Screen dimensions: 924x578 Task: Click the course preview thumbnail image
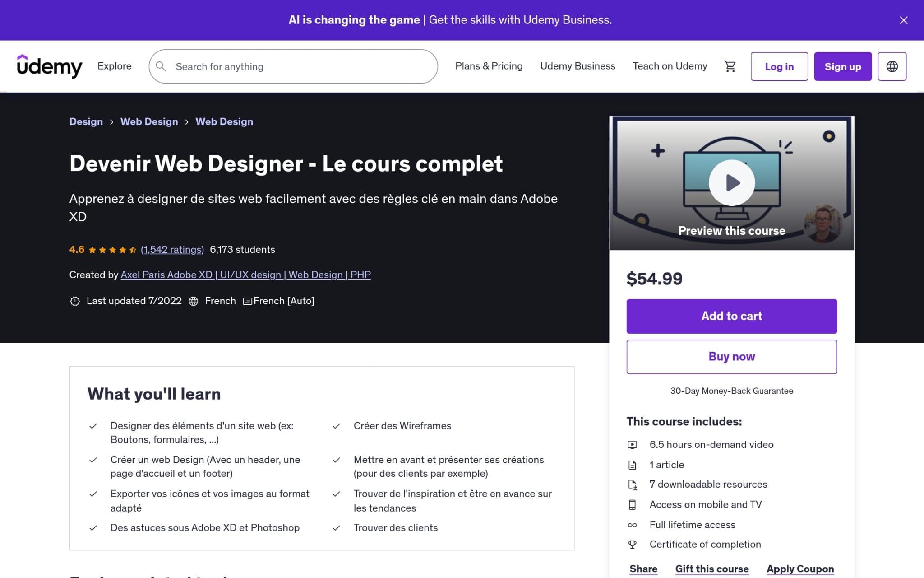[731, 183]
